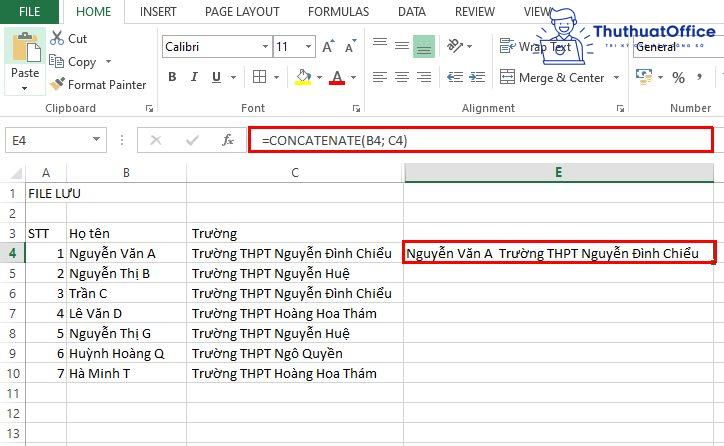Select cell Hà Minh T
This screenshot has height=446, width=724.
[127, 374]
